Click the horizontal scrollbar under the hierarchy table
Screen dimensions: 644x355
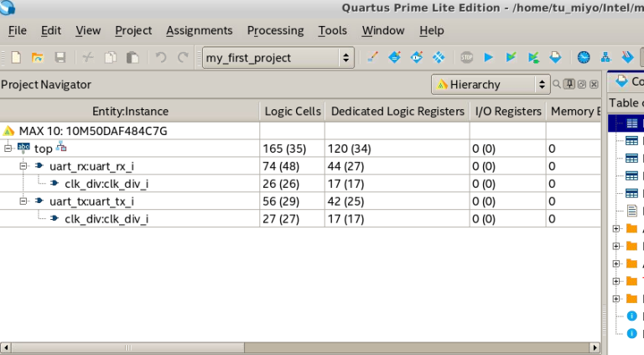pos(300,347)
